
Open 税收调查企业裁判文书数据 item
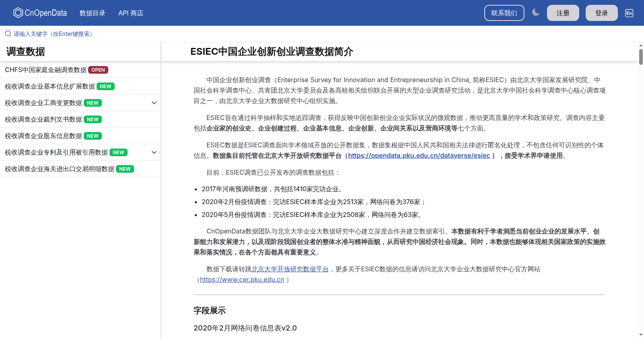[x=80, y=119]
